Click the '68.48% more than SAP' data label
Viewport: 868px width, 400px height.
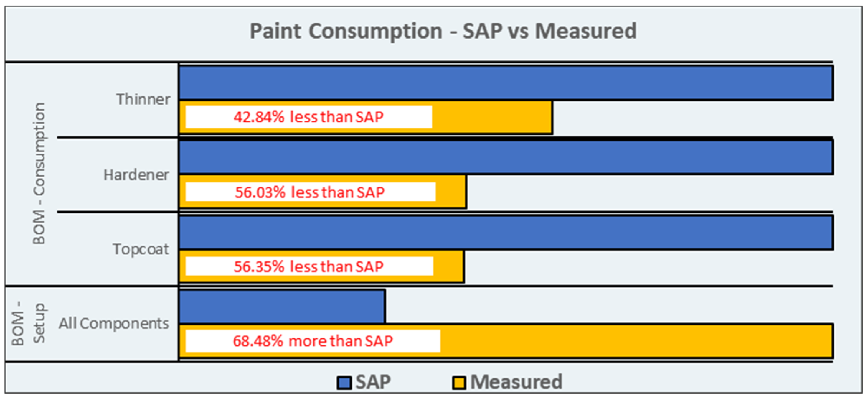click(x=312, y=341)
